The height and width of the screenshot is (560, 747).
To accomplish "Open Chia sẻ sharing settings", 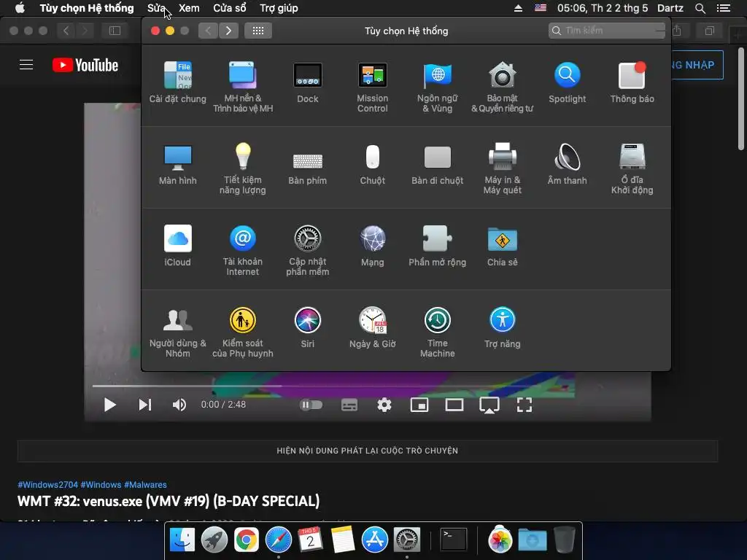I will (502, 246).
